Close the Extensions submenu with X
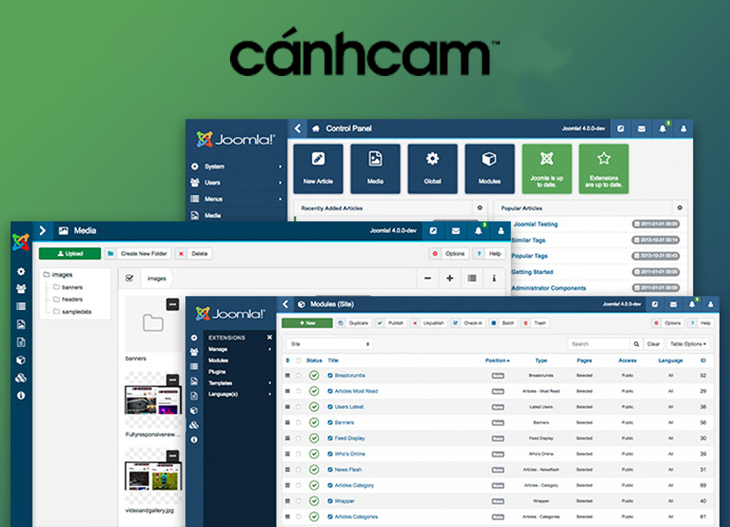 (269, 337)
